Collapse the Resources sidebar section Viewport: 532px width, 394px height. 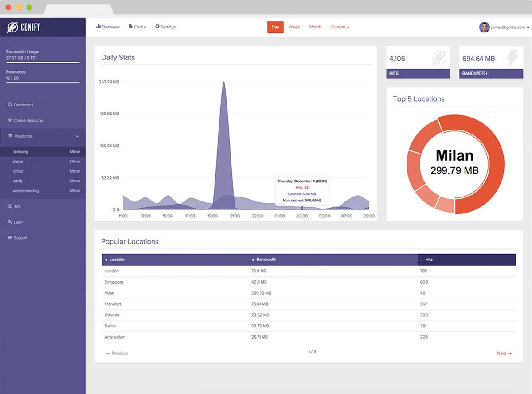tap(77, 136)
